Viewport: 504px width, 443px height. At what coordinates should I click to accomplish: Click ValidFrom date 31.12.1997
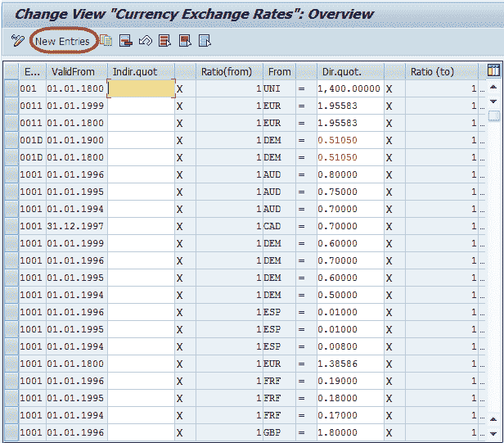pyautogui.click(x=77, y=226)
